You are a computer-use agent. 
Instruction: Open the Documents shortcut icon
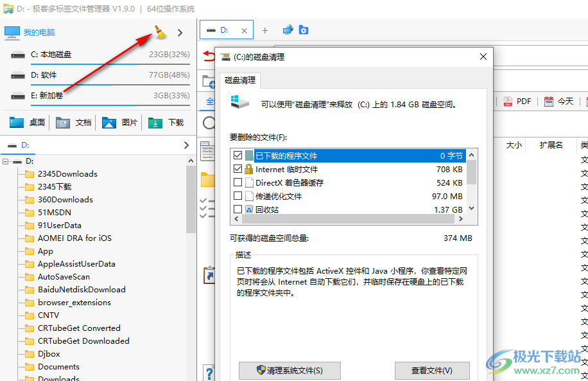pos(63,122)
